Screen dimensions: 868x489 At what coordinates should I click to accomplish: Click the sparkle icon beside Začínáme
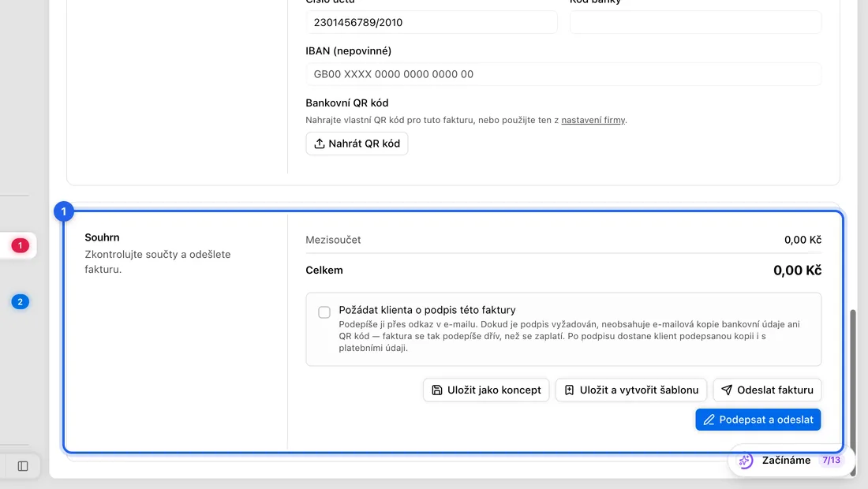[746, 461]
